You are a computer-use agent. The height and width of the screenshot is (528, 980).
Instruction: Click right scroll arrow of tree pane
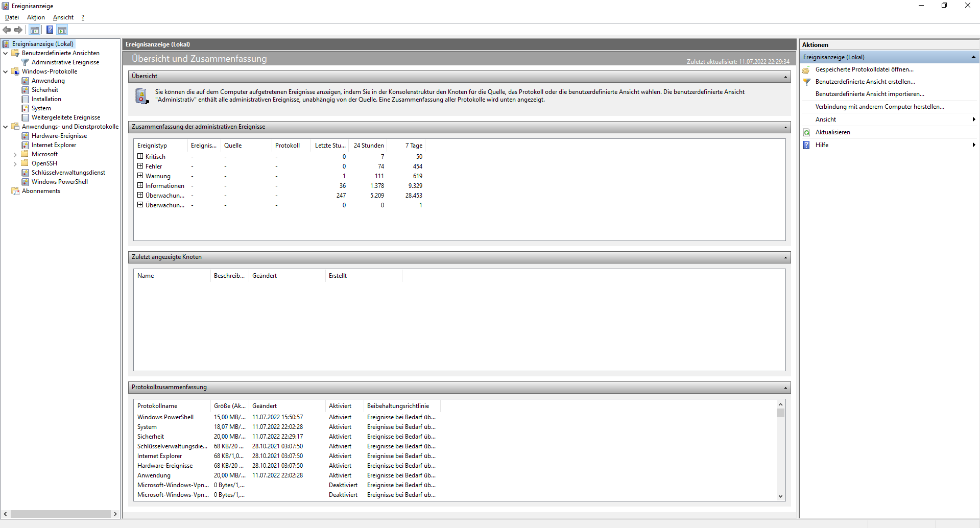(x=115, y=514)
